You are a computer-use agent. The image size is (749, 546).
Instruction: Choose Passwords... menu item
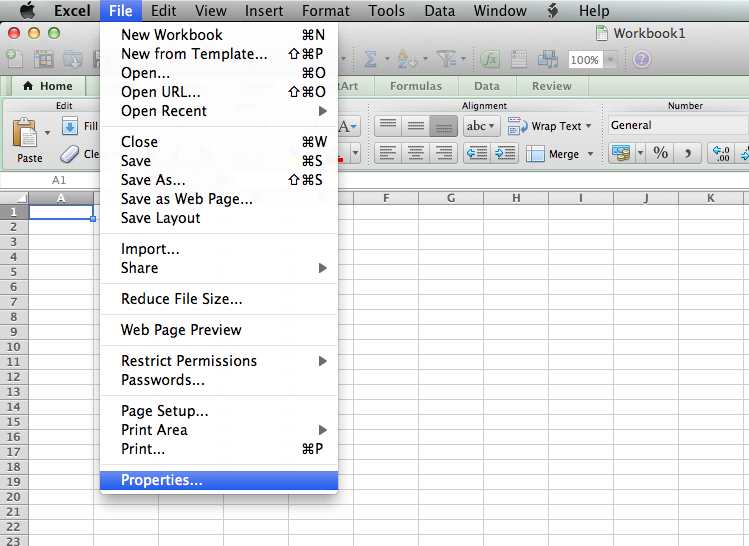click(x=219, y=380)
